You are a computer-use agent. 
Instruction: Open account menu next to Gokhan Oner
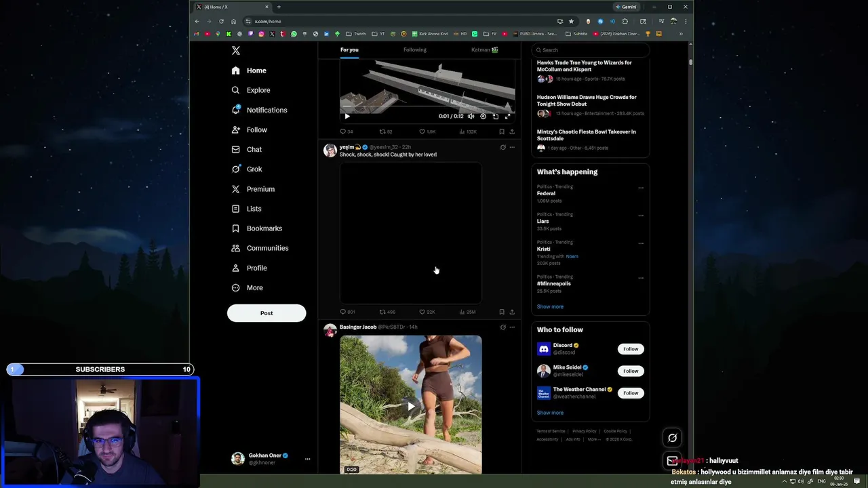(x=307, y=459)
